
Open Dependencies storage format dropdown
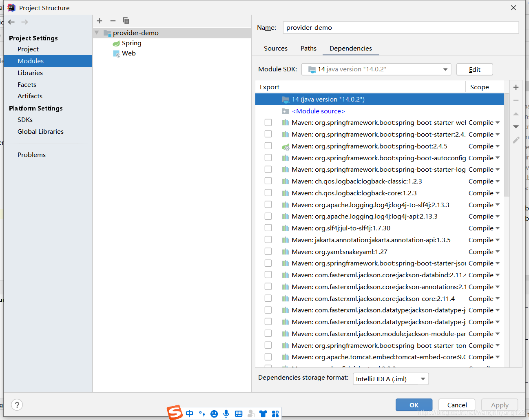coord(390,379)
